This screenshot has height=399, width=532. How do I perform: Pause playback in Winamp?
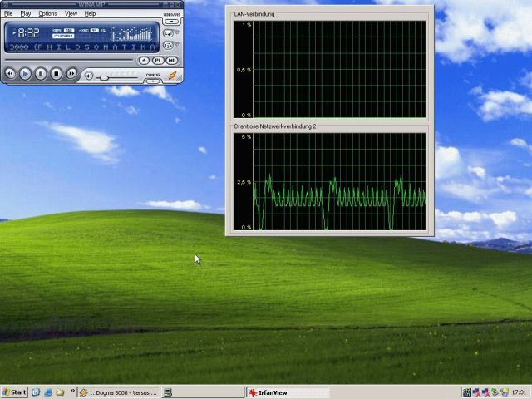pos(41,74)
